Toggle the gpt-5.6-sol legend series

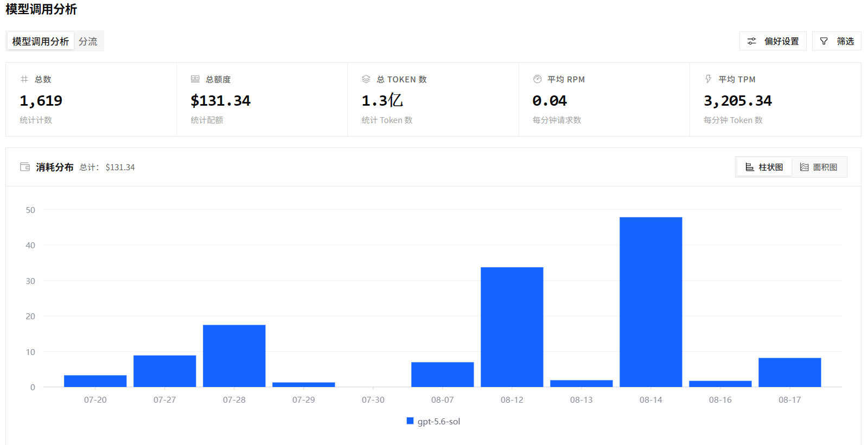[433, 421]
